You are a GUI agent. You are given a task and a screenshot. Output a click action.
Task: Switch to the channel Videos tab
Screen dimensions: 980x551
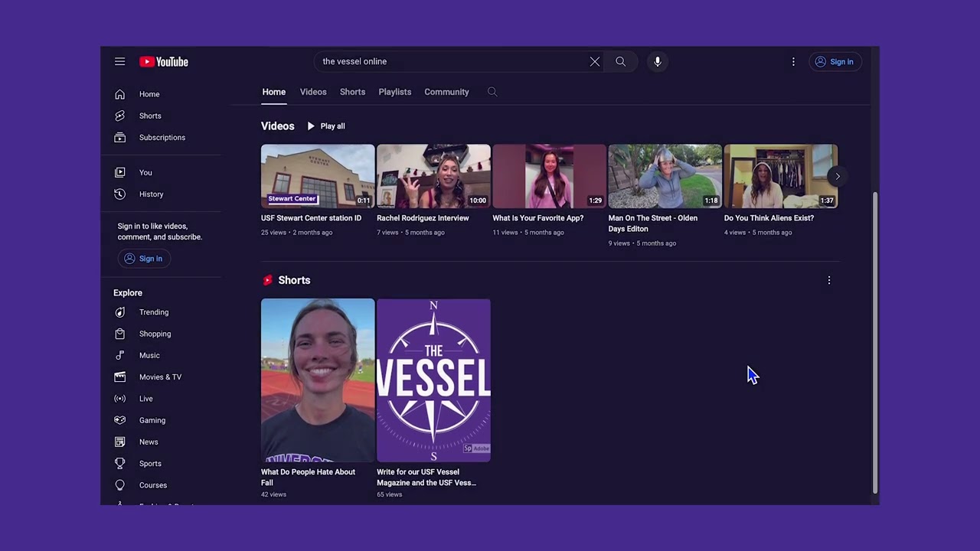[x=313, y=92]
